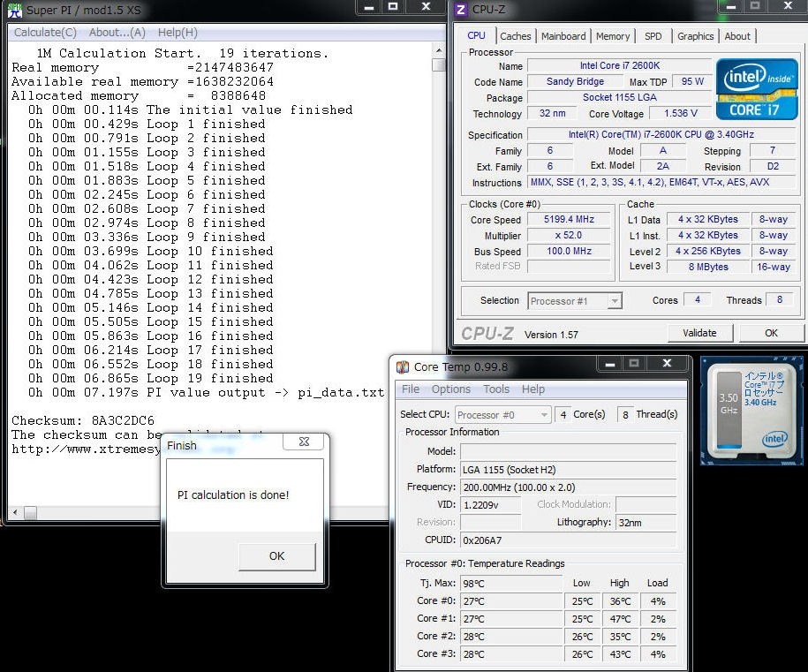Screen dimensions: 808x672
Task: Minimize the Core Temp window
Action: [x=610, y=364]
